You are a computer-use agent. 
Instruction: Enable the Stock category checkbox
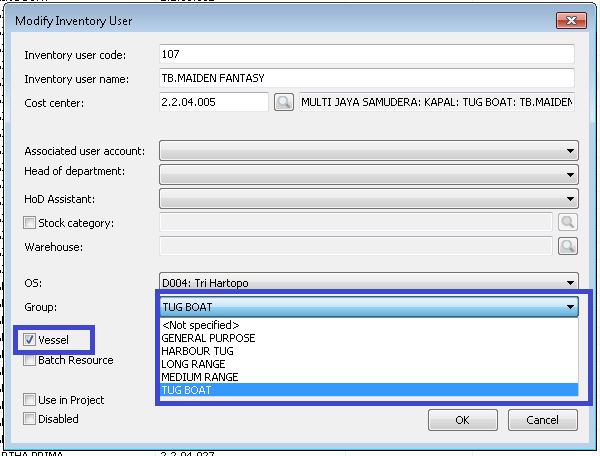(x=30, y=223)
